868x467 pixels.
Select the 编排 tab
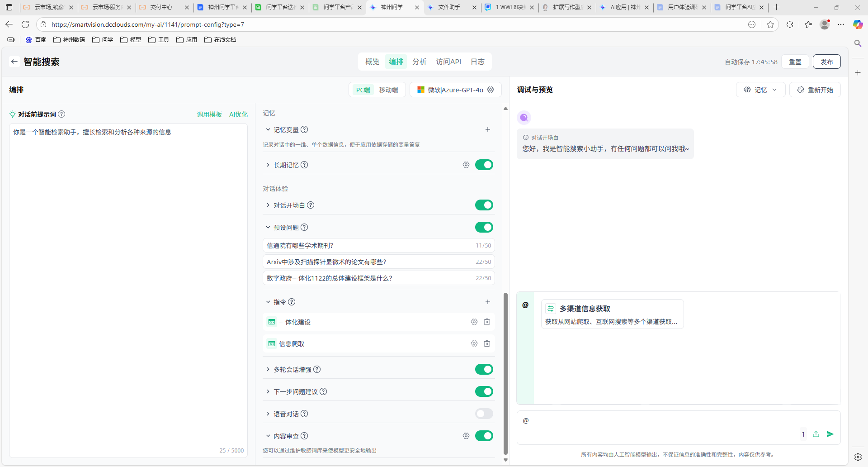pyautogui.click(x=396, y=62)
